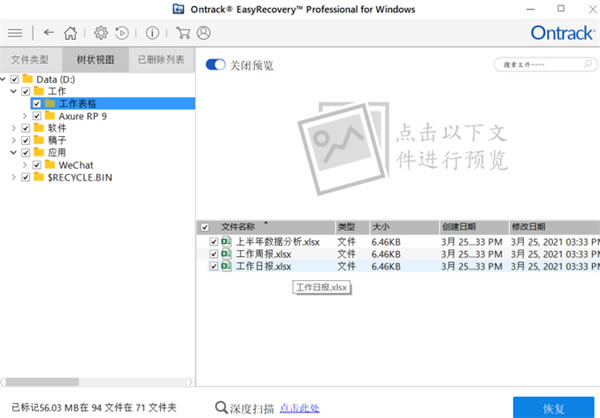Sort by 创建日期 column header
600x418 pixels.
coord(474,227)
